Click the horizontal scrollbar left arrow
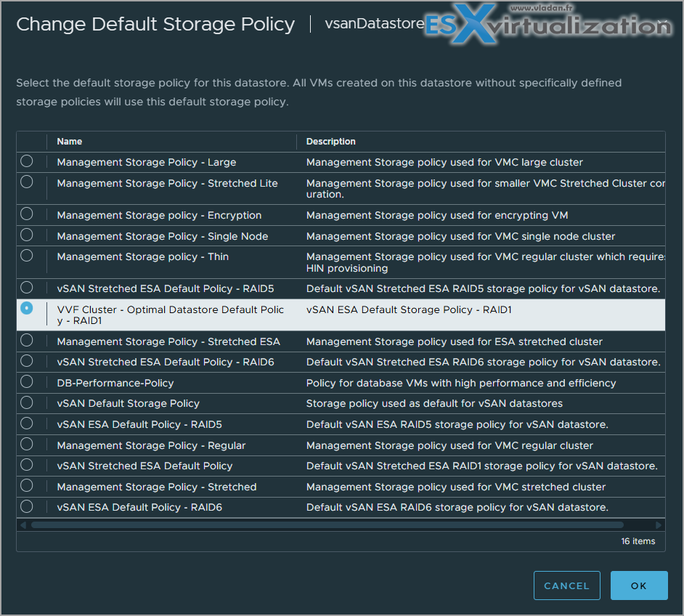The width and height of the screenshot is (684, 616). [23, 524]
